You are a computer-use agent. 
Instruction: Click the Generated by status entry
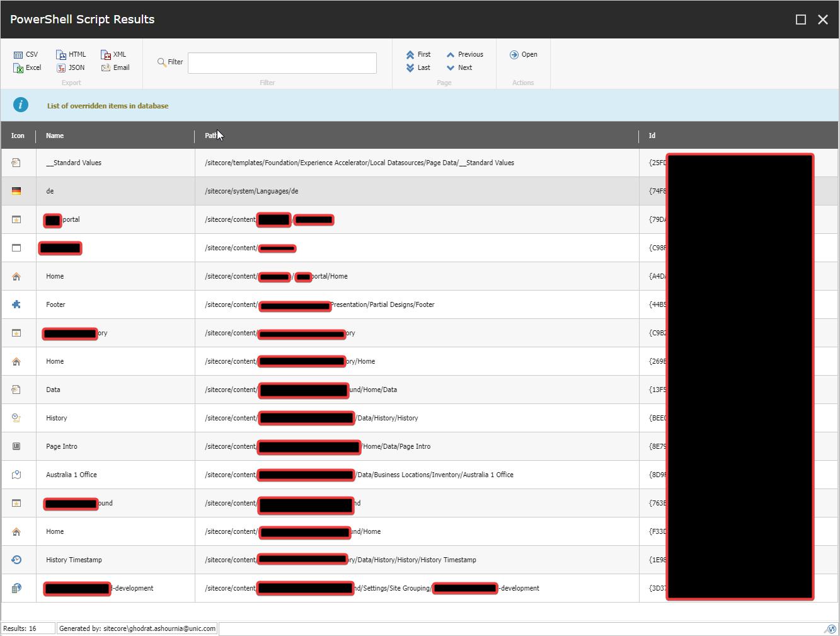[137, 628]
